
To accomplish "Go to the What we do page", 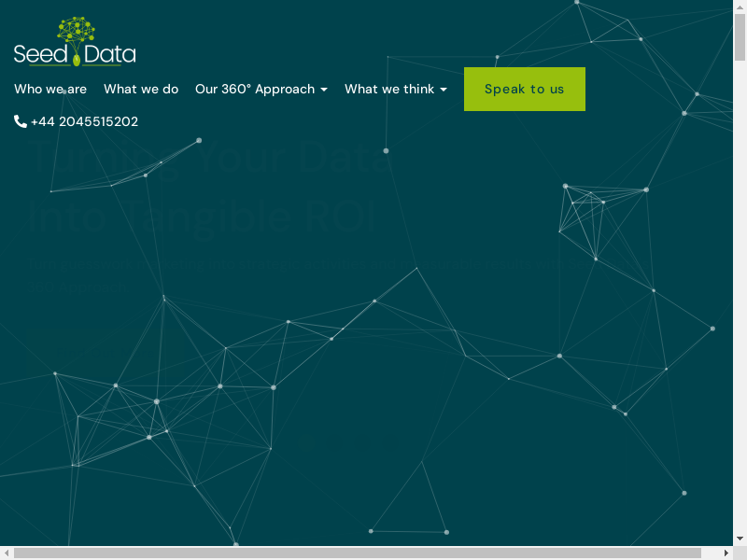I will tap(141, 89).
